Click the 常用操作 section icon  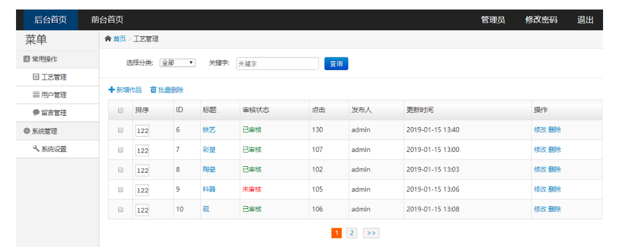[27, 59]
